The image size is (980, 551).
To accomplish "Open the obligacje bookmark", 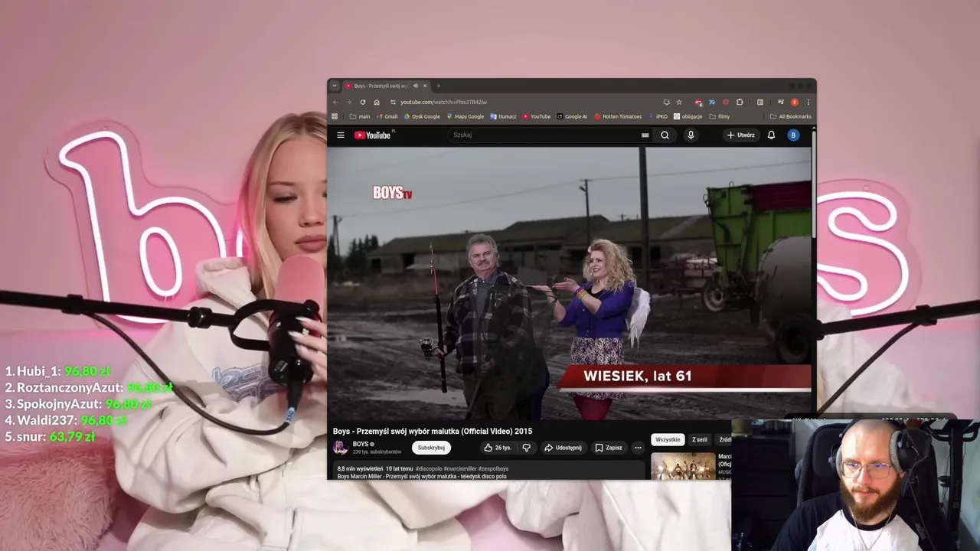I will click(x=688, y=116).
